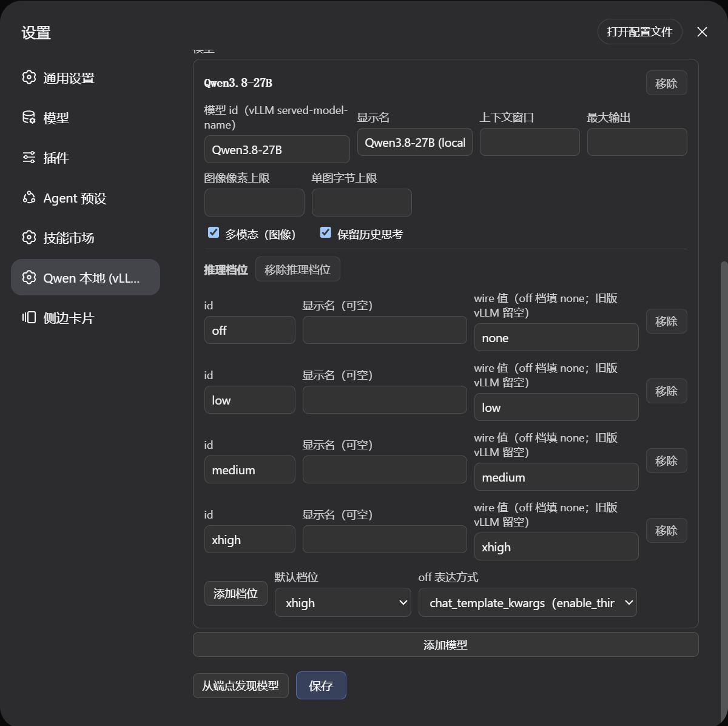Focus the 显示名 field Qwen3.8-27B (local
Screen dimensions: 728x726
(415, 142)
